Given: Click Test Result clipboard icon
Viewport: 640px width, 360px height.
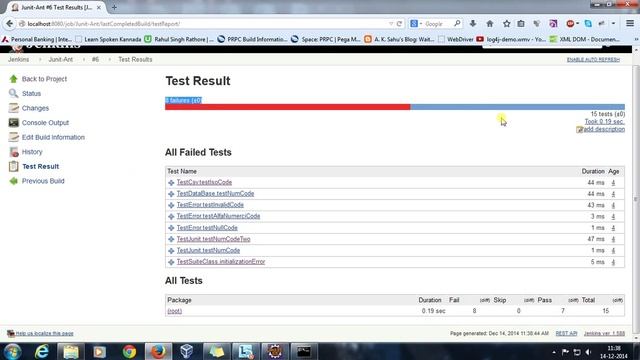Looking at the screenshot, I should tap(13, 166).
